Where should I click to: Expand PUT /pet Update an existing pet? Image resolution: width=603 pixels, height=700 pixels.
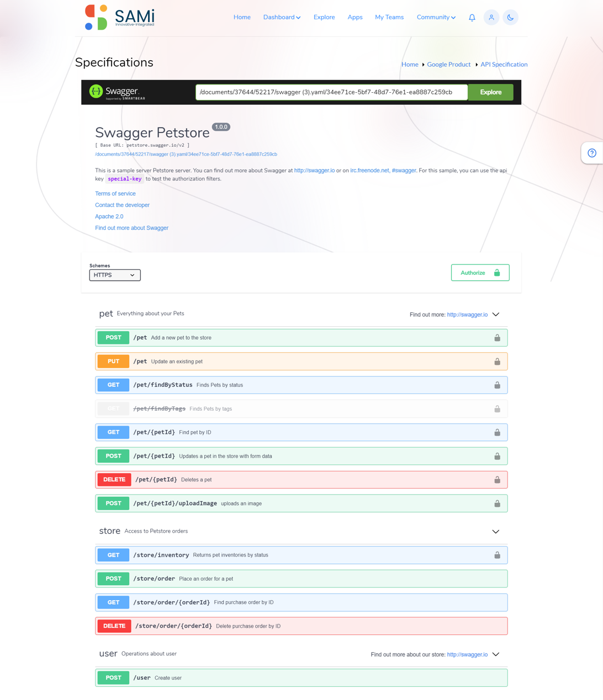[x=301, y=362]
